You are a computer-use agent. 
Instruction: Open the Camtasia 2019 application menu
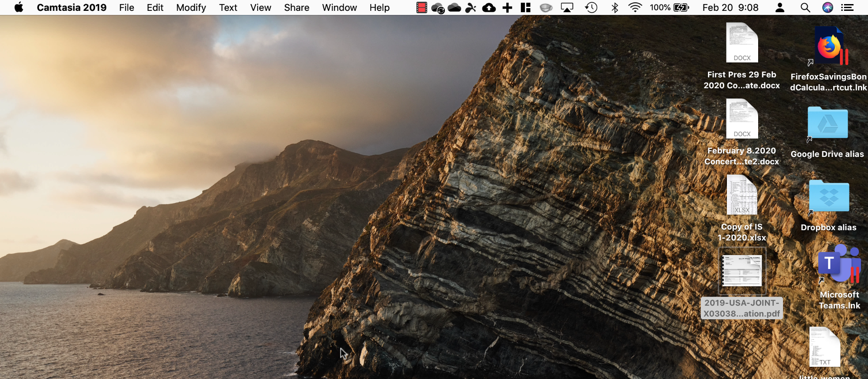tap(71, 8)
